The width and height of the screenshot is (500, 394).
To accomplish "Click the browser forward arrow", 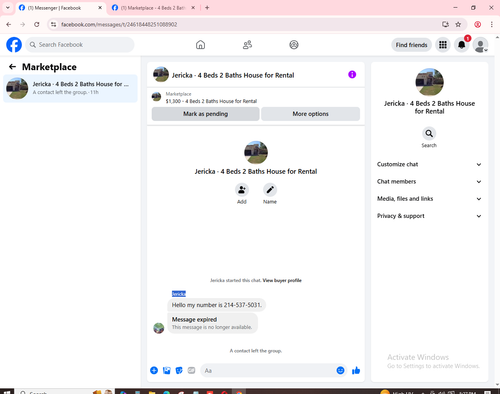I will [x=23, y=24].
